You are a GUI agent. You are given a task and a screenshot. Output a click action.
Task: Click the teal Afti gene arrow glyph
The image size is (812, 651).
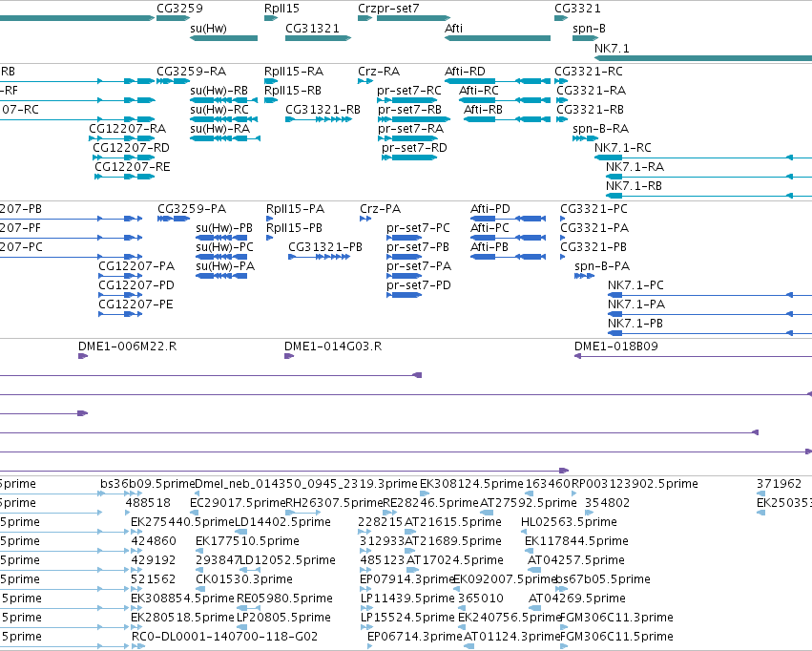(498, 38)
